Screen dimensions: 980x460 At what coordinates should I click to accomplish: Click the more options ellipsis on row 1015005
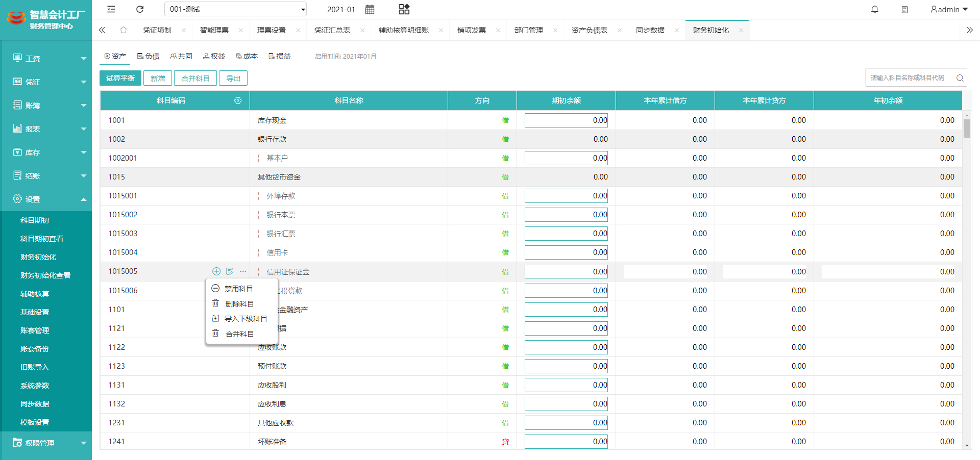[243, 271]
